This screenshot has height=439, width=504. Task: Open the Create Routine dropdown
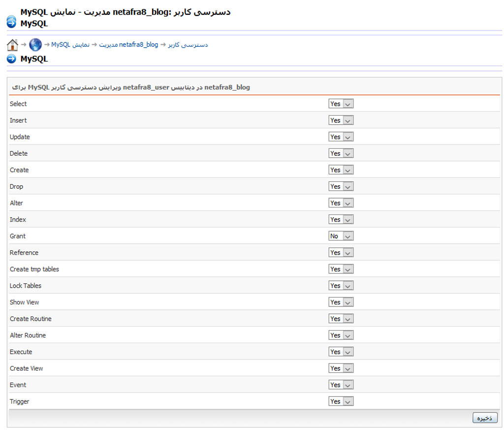point(341,319)
